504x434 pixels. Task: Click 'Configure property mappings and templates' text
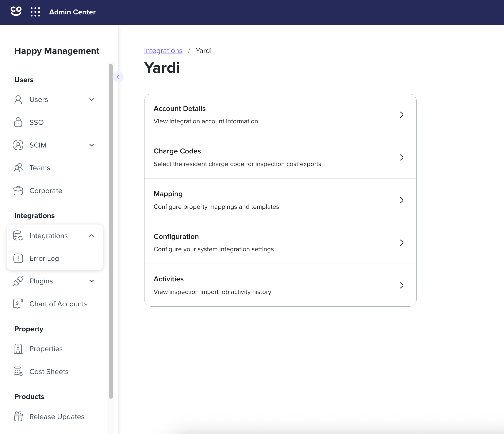(216, 207)
